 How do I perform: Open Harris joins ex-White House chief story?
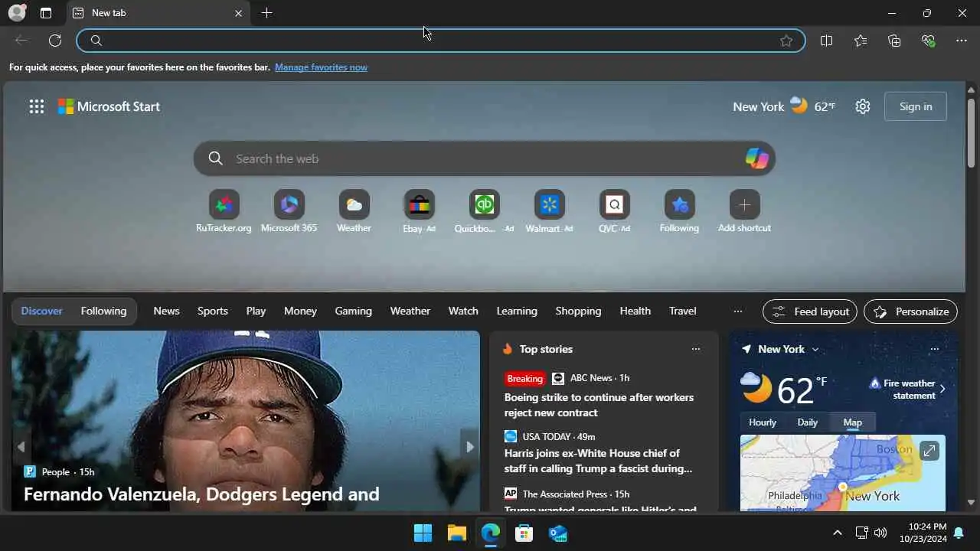[598, 461]
